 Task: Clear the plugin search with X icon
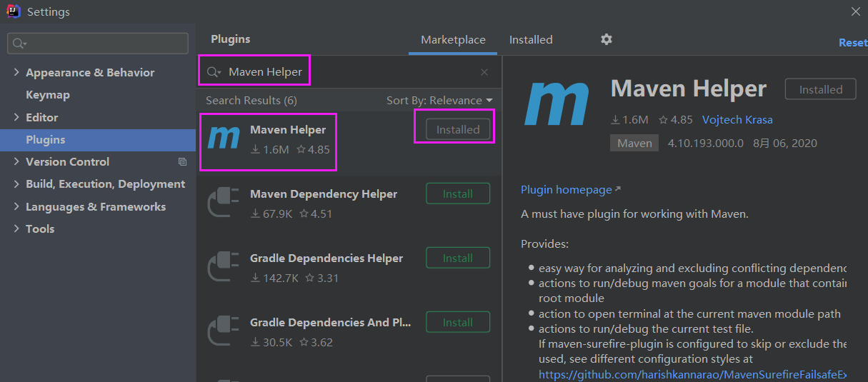(484, 72)
